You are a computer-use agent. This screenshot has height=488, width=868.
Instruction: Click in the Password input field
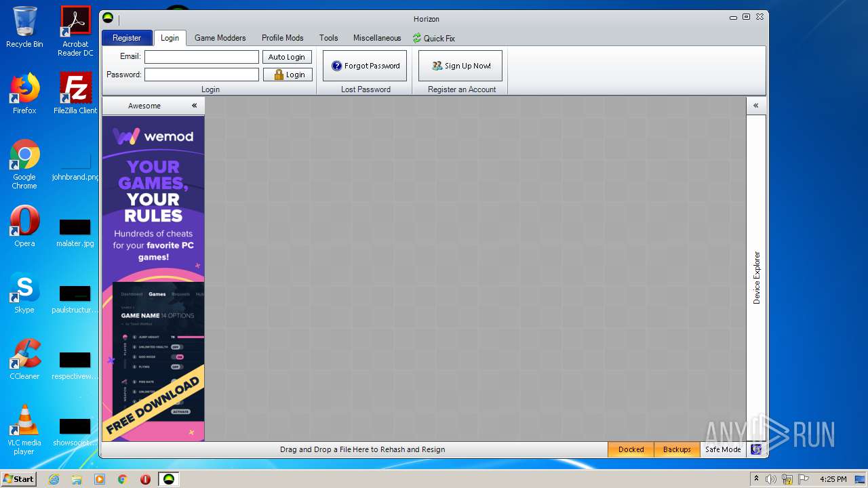201,75
